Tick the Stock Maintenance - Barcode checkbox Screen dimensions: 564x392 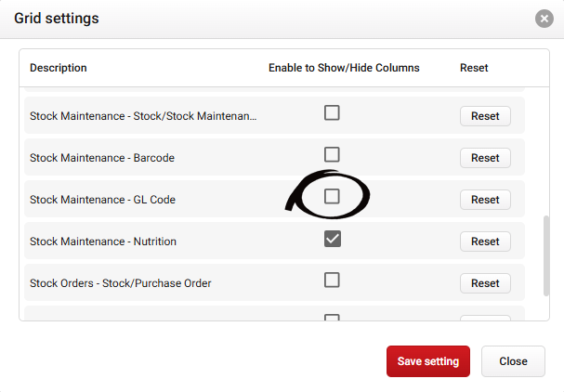(x=332, y=154)
